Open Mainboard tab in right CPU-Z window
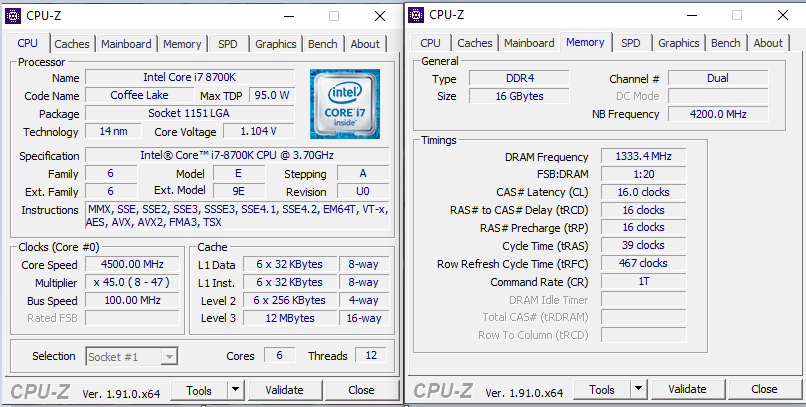Image resolution: width=806 pixels, height=407 pixels. coord(529,43)
